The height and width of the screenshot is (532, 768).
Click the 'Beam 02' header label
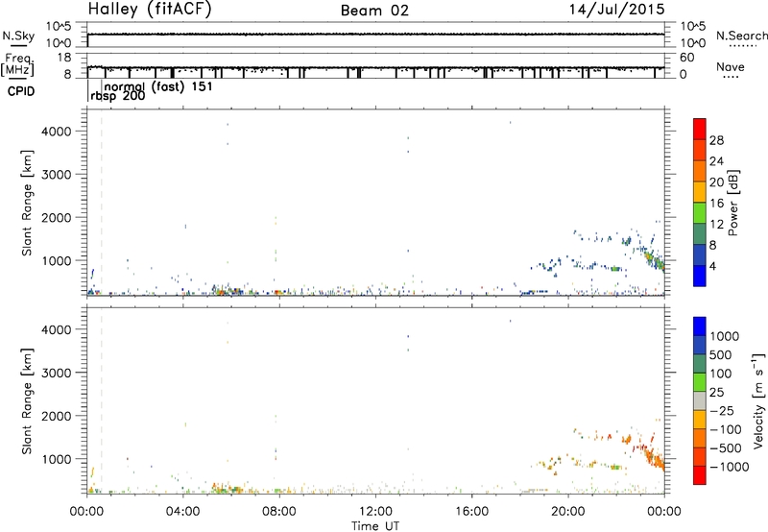point(374,11)
